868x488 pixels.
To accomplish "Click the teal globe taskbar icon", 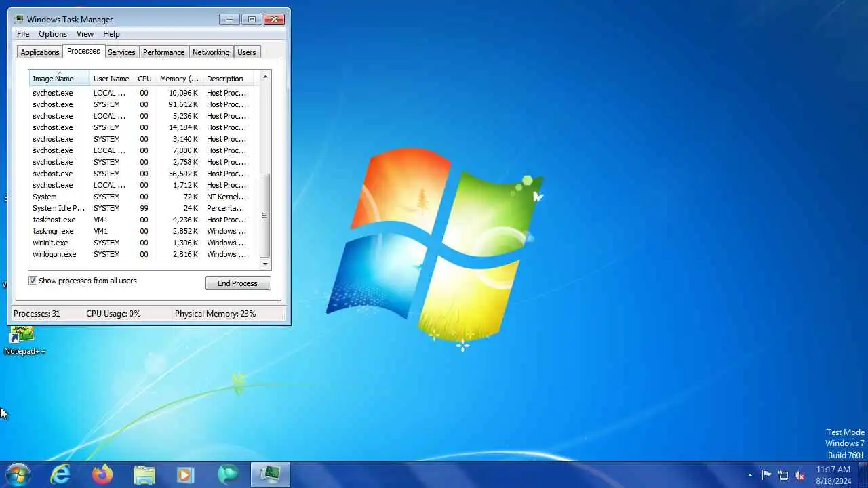I will point(227,474).
